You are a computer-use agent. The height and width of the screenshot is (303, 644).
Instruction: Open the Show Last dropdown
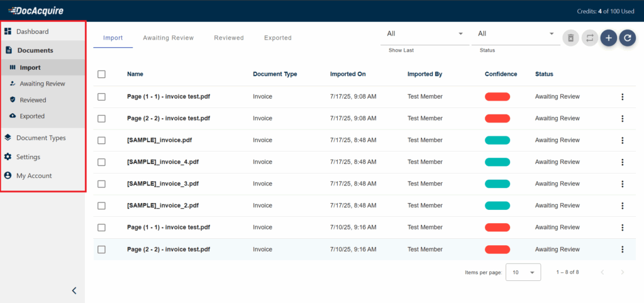coord(425,34)
